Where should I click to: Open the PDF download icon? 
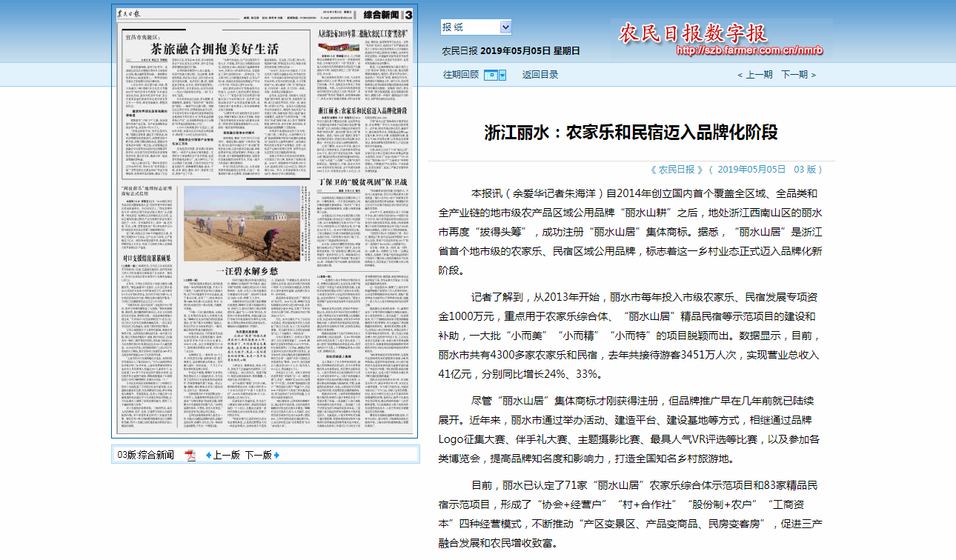190,455
